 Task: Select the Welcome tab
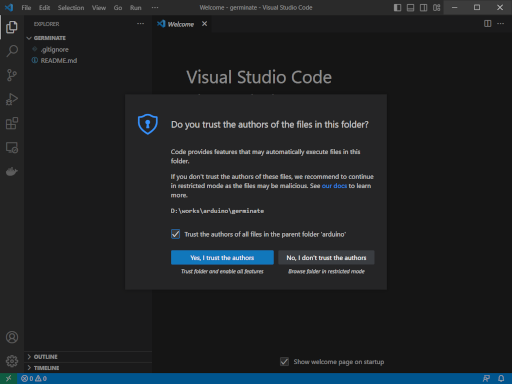pos(181,24)
